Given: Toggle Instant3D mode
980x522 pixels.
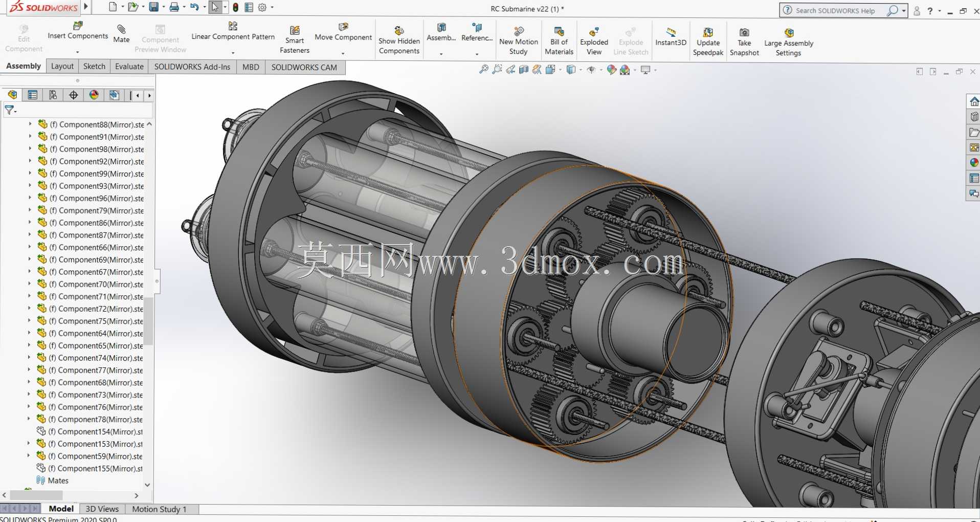Looking at the screenshot, I should pos(671,37).
